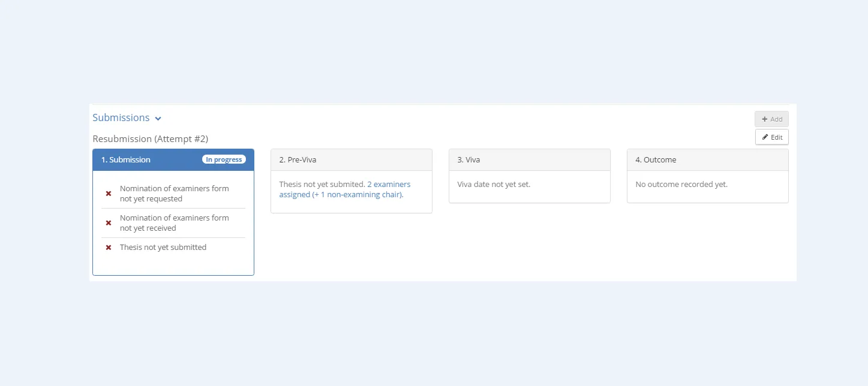Click the red X beside "Nomination of examiners form not yet received"
Viewport: 868px width, 386px height.
109,222
